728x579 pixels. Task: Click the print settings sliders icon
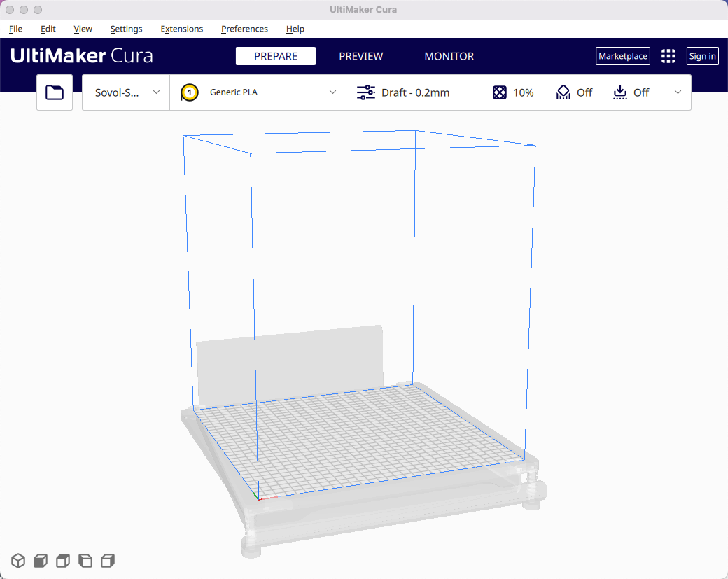click(366, 92)
